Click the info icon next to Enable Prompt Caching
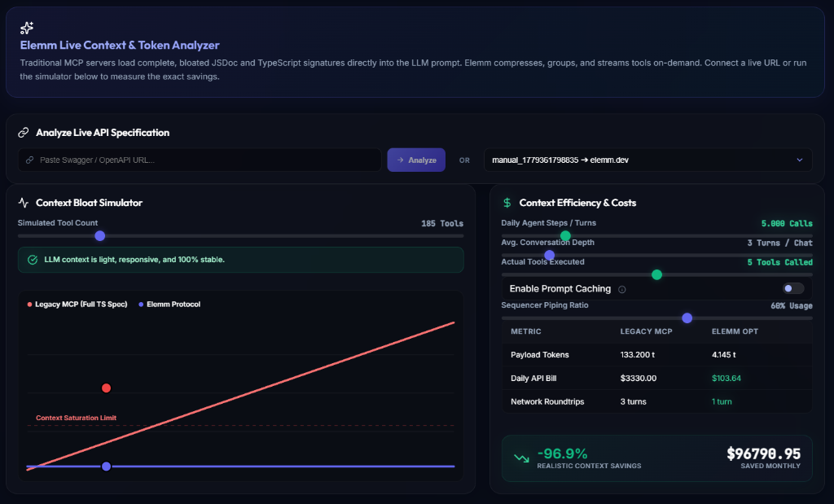834x504 pixels. pyautogui.click(x=621, y=289)
